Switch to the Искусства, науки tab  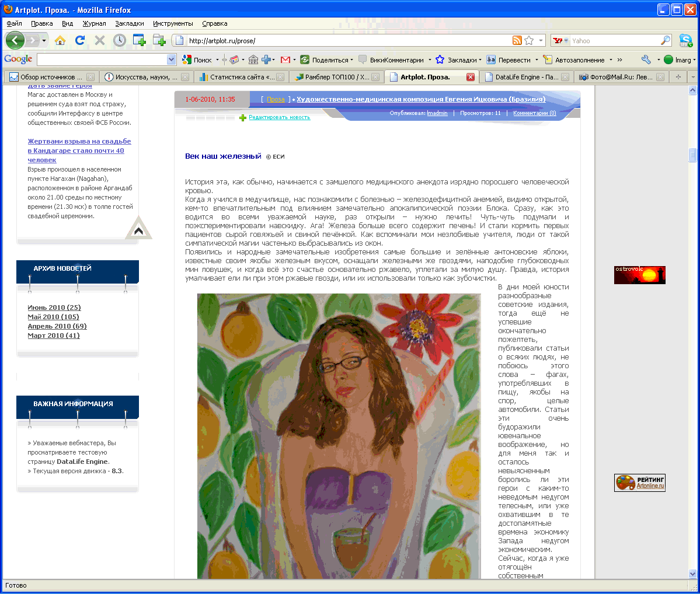click(x=147, y=77)
